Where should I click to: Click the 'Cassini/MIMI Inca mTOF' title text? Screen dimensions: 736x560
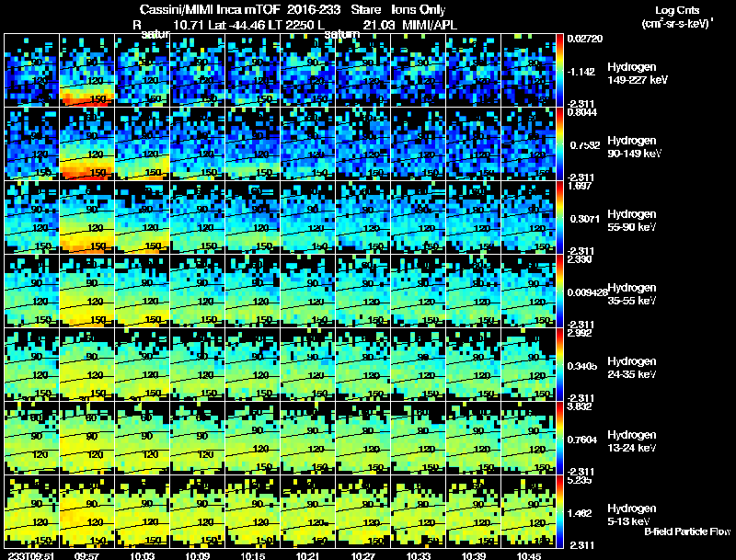pyautogui.click(x=210, y=9)
